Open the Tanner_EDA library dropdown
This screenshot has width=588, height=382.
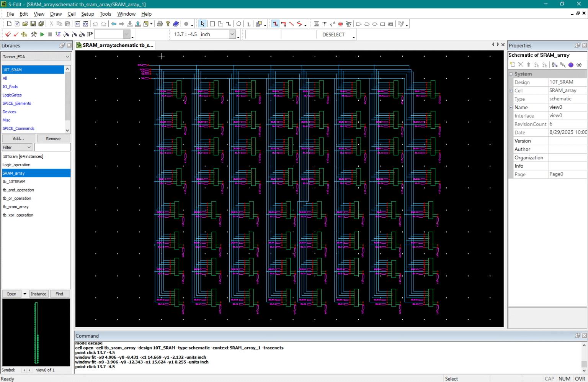tap(67, 56)
